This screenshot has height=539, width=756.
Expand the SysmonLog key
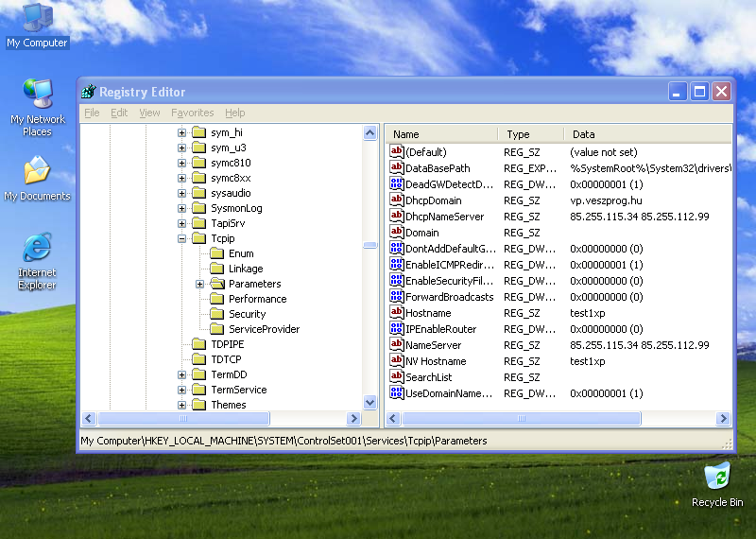pos(181,208)
